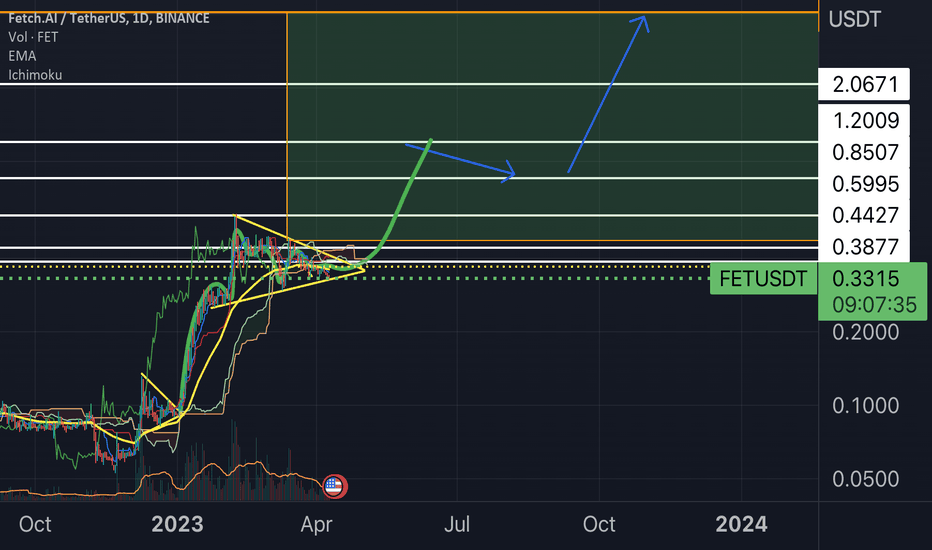The width and height of the screenshot is (932, 550).
Task: Click the current price 0.3315 label
Action: (x=866, y=278)
